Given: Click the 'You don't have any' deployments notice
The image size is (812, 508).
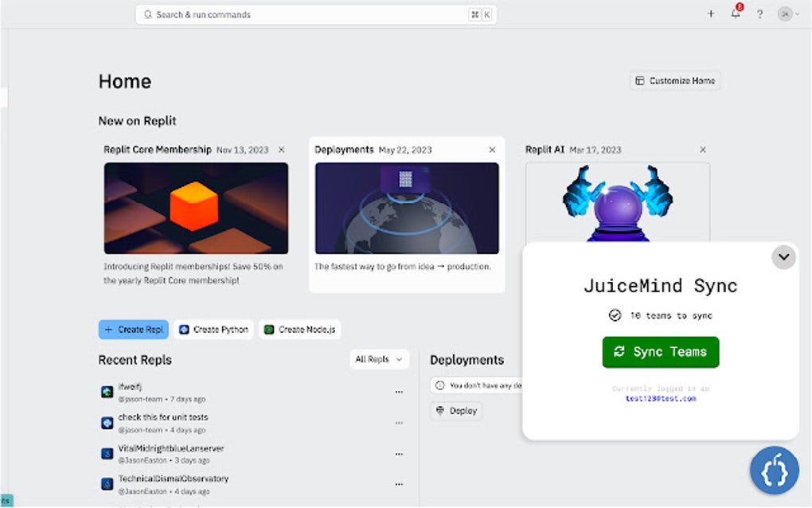Looking at the screenshot, I should [x=476, y=385].
